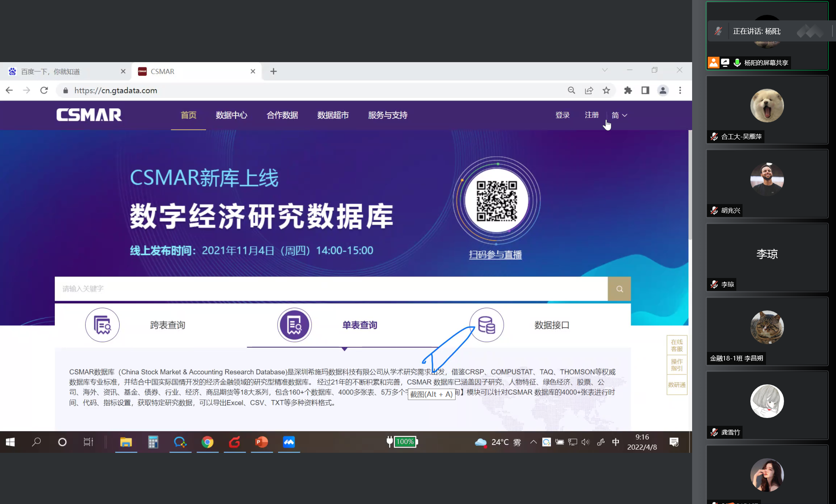Click the 扫码参与直播 link
Screen dimensions: 836x504
495,255
